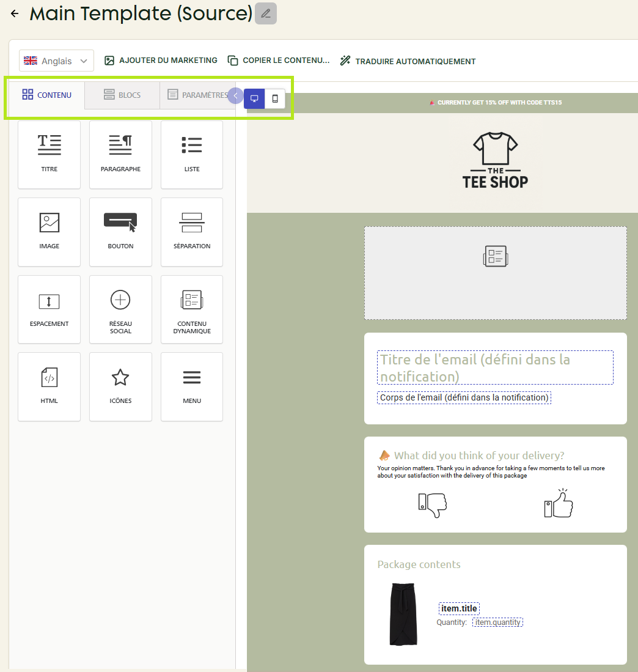Image resolution: width=638 pixels, height=672 pixels.
Task: Edit the Main Template name with pencil icon
Action: point(265,13)
